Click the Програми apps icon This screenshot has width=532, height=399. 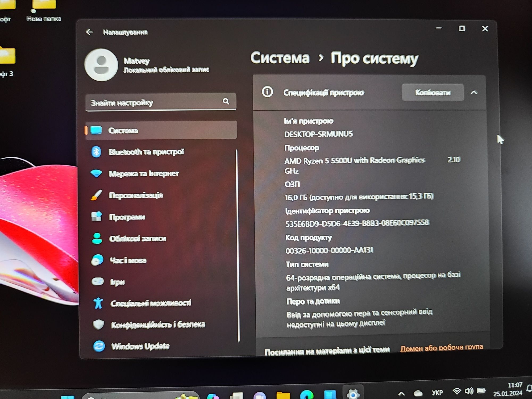97,217
